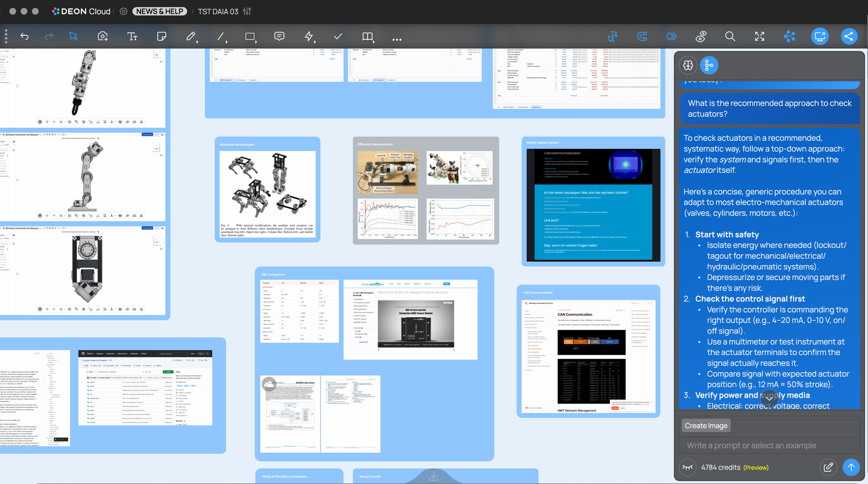Share the project
Viewport: 868px width, 484px height.
pyautogui.click(x=849, y=36)
